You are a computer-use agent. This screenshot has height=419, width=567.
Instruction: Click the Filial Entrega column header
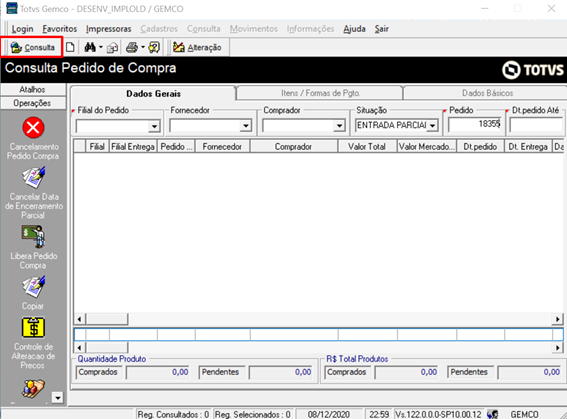tap(133, 146)
